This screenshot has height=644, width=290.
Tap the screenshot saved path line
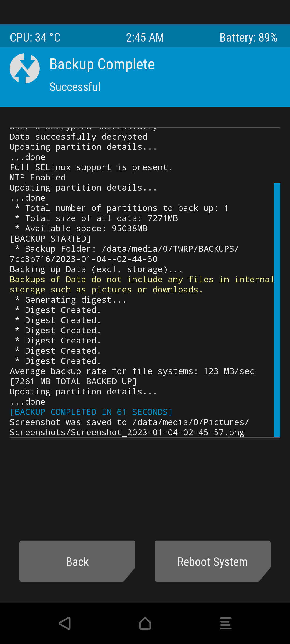coord(129,427)
